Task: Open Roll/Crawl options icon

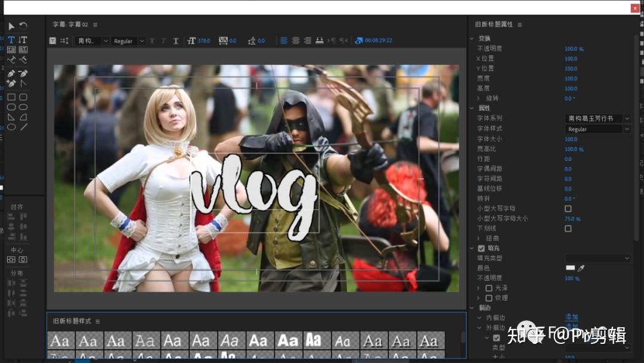Action: 64,41
